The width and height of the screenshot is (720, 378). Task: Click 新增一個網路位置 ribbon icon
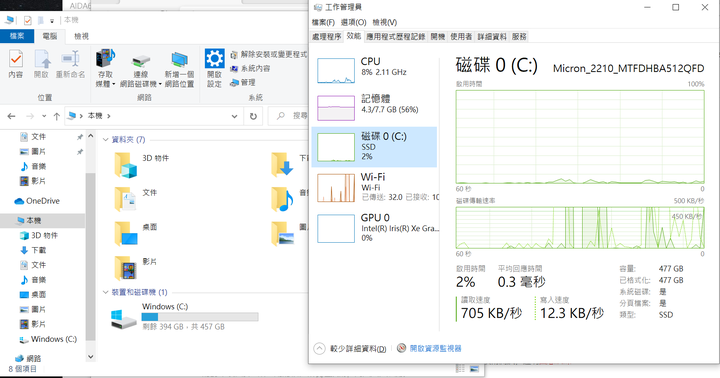tap(179, 70)
